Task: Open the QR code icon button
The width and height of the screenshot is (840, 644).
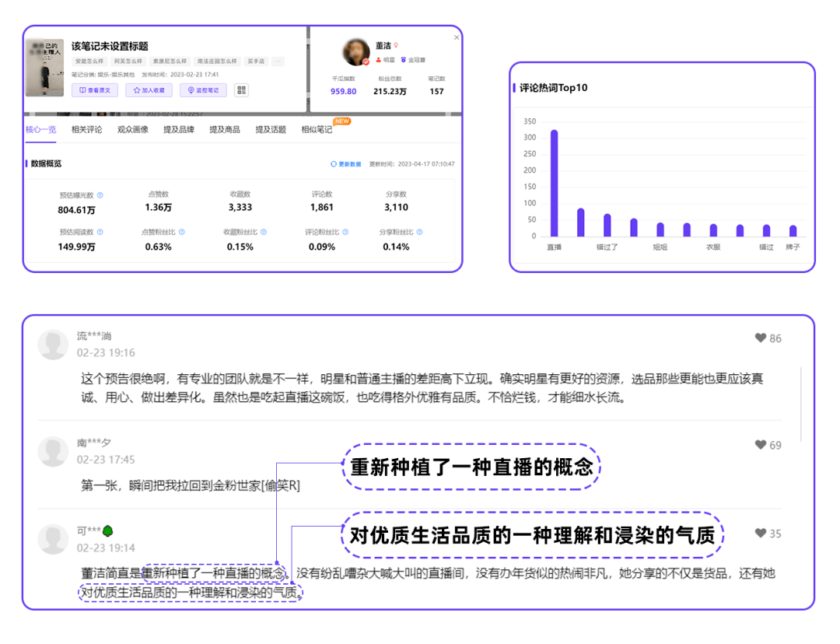Action: [242, 90]
